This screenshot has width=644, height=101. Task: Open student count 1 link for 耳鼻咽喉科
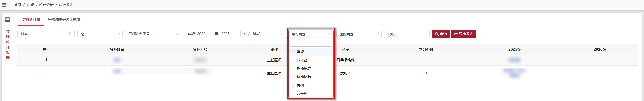pos(426,60)
